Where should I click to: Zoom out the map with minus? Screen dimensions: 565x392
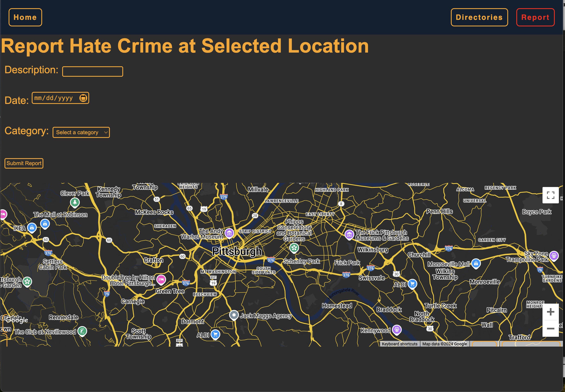550,328
